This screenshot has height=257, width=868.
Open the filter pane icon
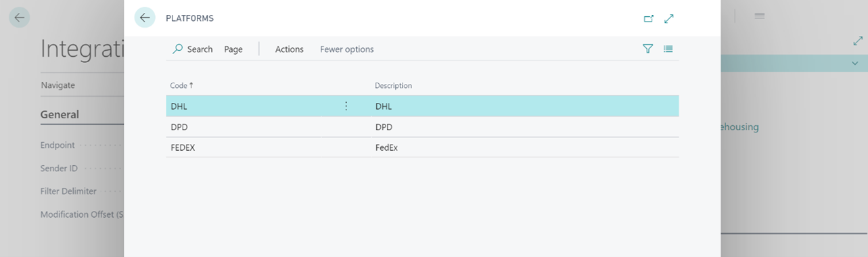coord(648,49)
